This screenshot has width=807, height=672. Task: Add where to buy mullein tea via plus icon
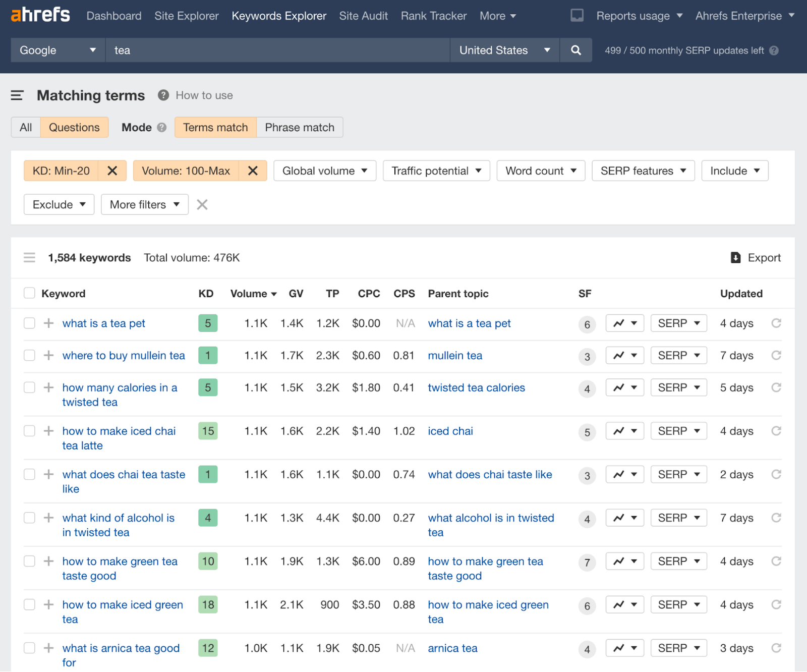[x=48, y=355]
